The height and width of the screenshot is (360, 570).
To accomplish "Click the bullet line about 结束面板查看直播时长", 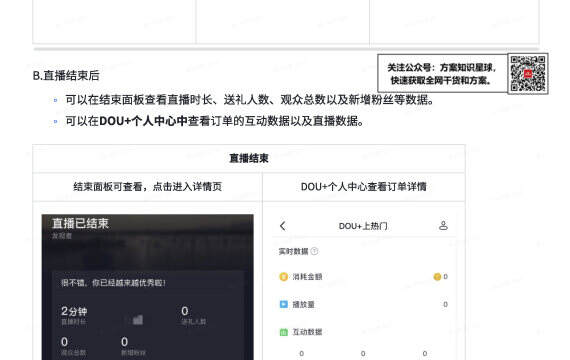I will coord(249,100).
